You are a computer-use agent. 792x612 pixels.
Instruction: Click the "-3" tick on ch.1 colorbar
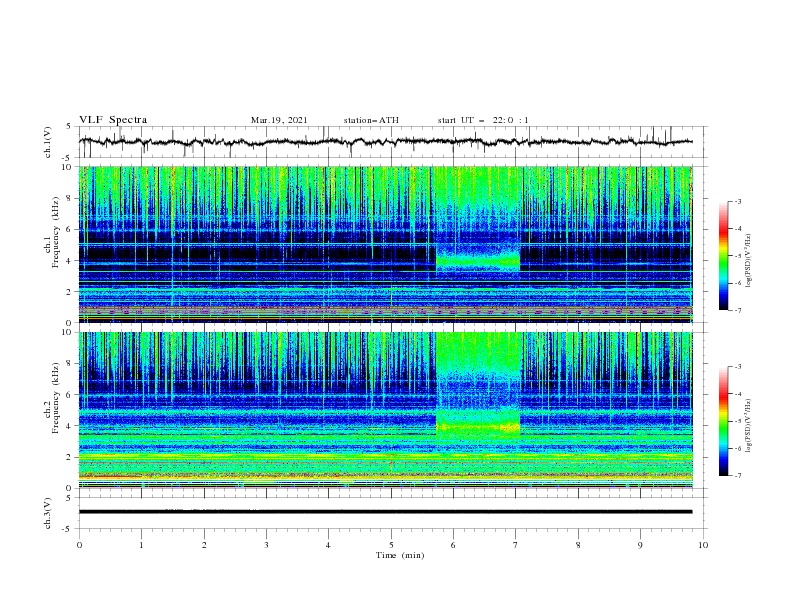tap(737, 201)
